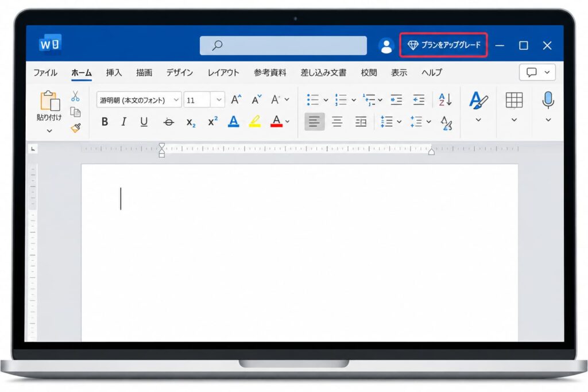Click the multilevel list icon
This screenshot has height=392, width=588.
(x=369, y=100)
